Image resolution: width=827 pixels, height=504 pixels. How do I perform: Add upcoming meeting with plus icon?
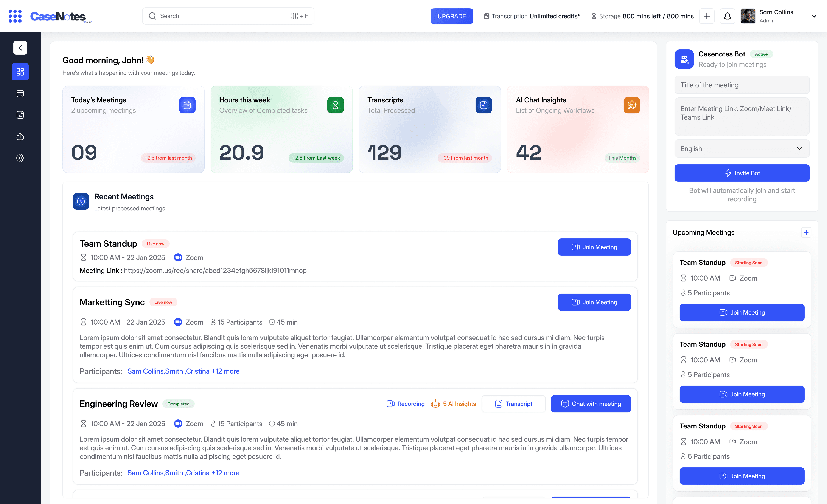(x=806, y=232)
